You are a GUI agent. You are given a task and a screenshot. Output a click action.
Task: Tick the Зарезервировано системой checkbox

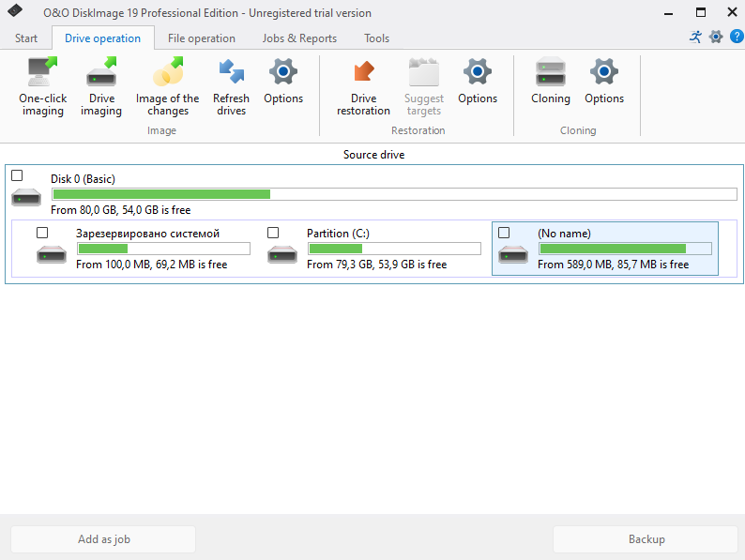pos(42,233)
